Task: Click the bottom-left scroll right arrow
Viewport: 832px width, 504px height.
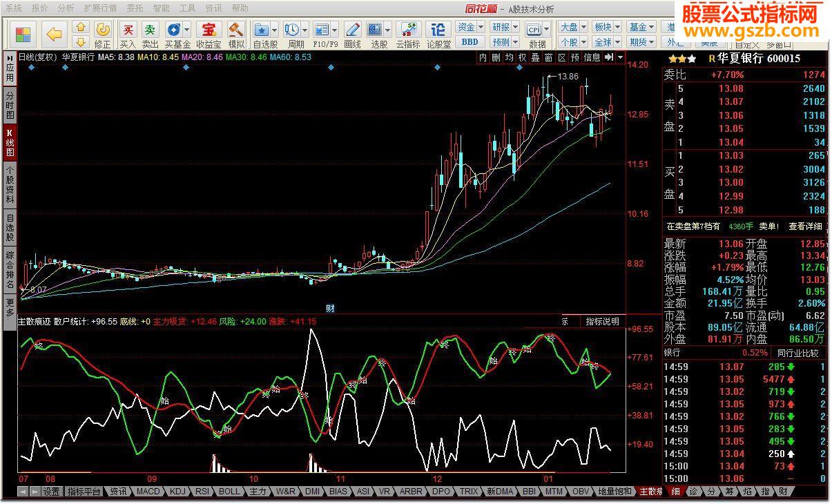Action: pyautogui.click(x=34, y=492)
